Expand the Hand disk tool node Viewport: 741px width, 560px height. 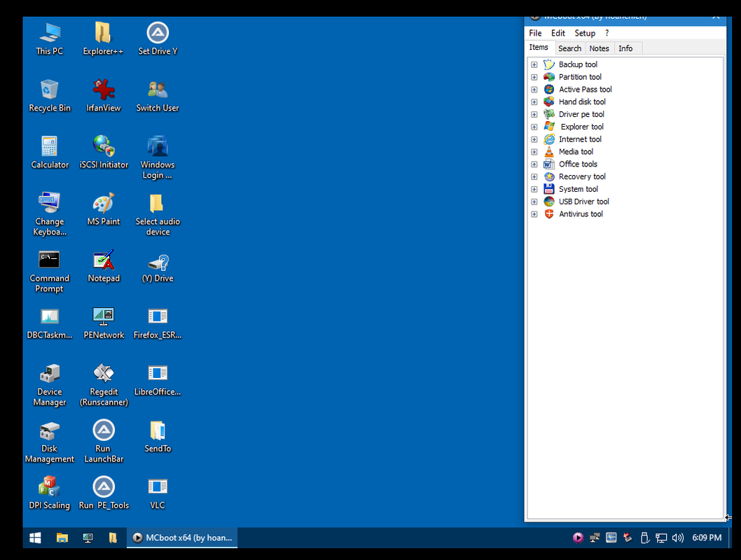click(x=534, y=102)
